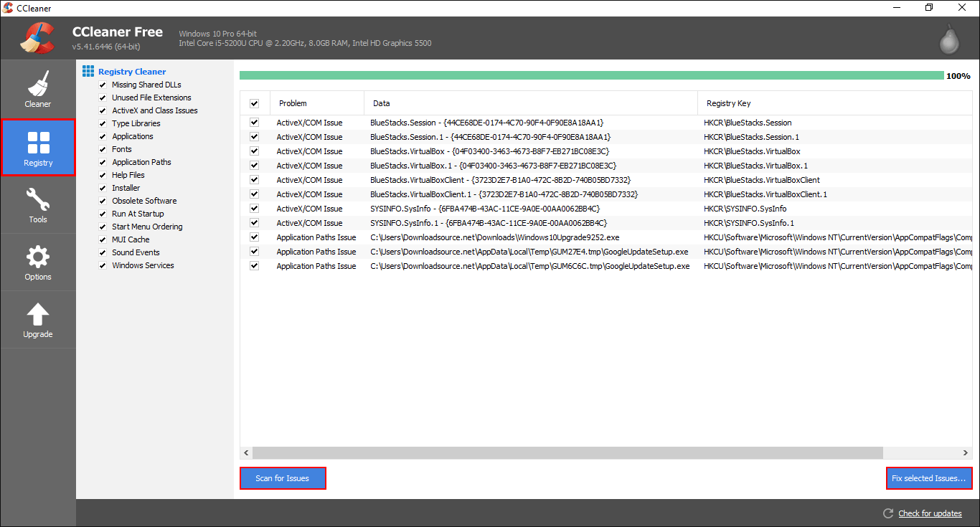Toggle the select-all checkbox in results header
The image size is (980, 527).
pyautogui.click(x=254, y=103)
